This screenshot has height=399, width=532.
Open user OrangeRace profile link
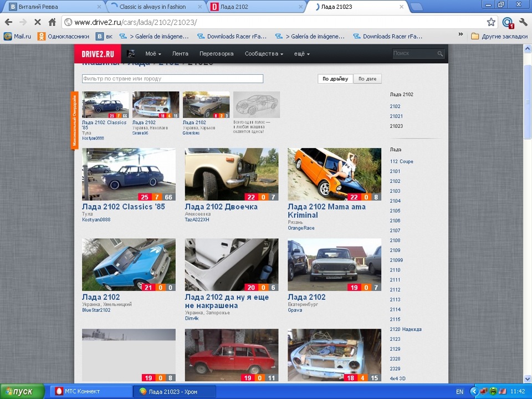tap(301, 228)
